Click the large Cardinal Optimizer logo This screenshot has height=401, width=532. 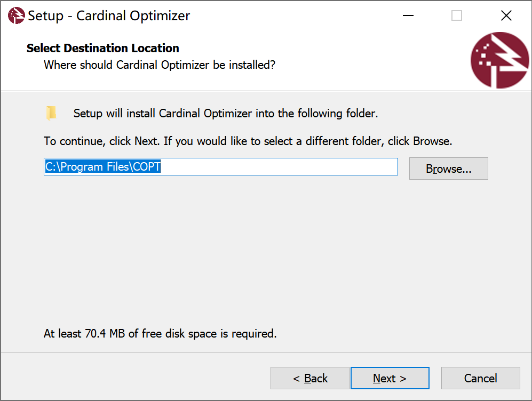(499, 60)
